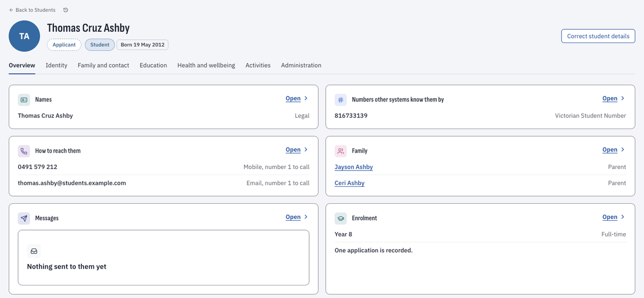The image size is (644, 298).
Task: Go Back to Students
Action: (x=32, y=10)
